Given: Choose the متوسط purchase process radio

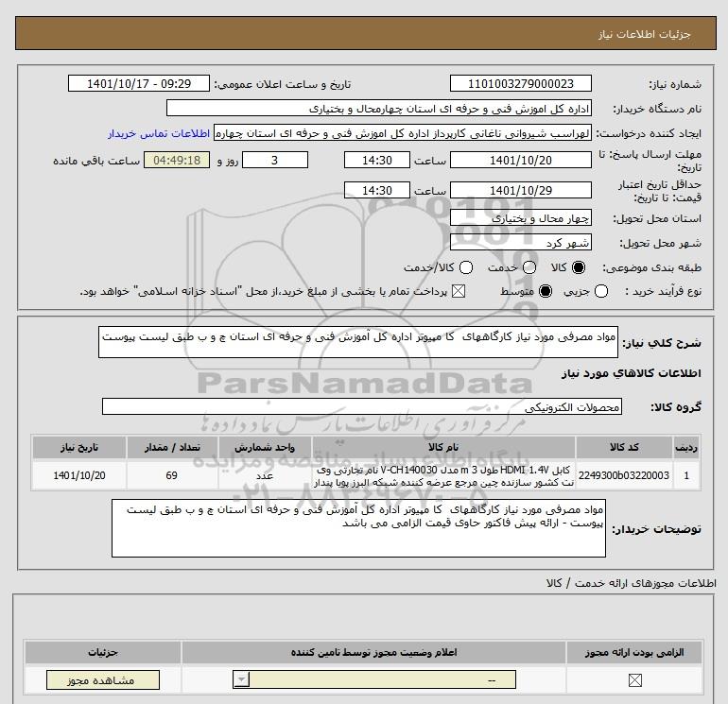Looking at the screenshot, I should pyautogui.click(x=546, y=291).
